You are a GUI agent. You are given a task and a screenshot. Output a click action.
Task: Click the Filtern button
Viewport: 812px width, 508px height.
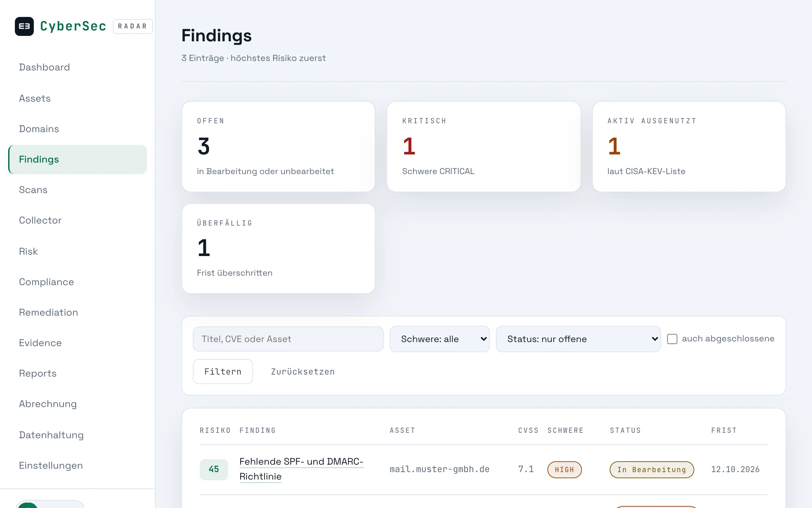[223, 372]
